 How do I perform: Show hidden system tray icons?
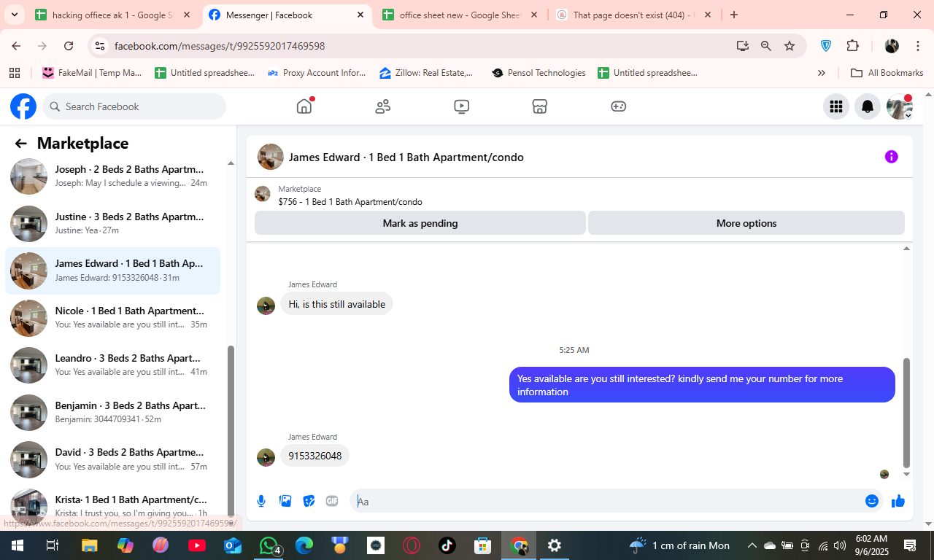coord(752,545)
